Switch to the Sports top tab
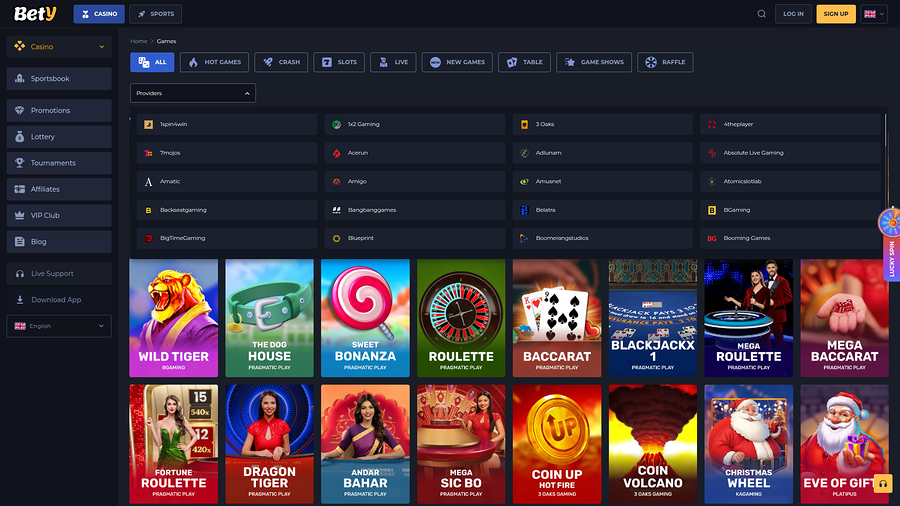This screenshot has height=506, width=900. point(156,14)
